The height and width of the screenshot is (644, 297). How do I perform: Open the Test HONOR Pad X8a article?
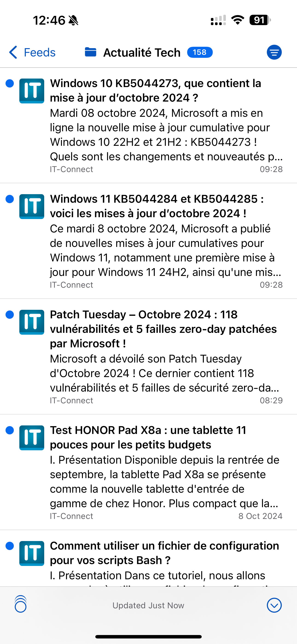[x=148, y=437]
